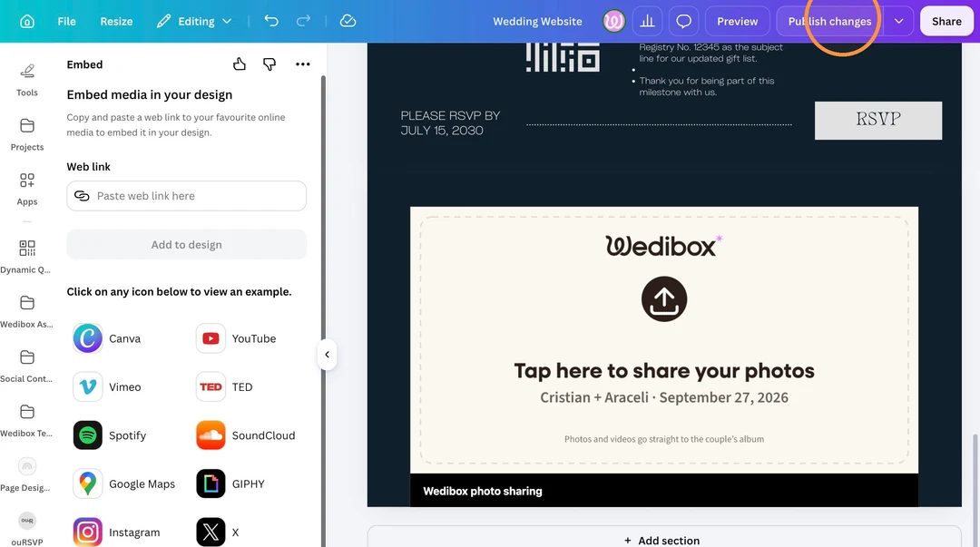Collapse the side panel with arrow
This screenshot has height=547, width=980.
327,355
